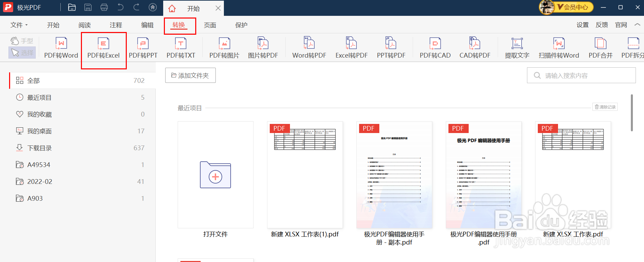This screenshot has height=262, width=644.
Task: Switch to the 转换 ribbon tab
Action: click(179, 25)
